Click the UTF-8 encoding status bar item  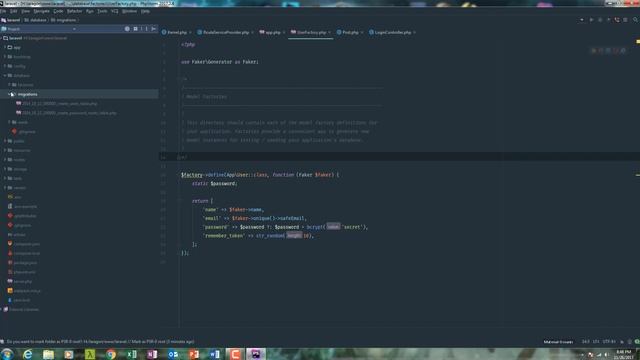(609, 342)
